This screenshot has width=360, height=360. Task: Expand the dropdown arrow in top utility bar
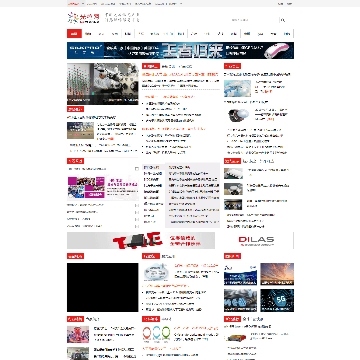181,4
